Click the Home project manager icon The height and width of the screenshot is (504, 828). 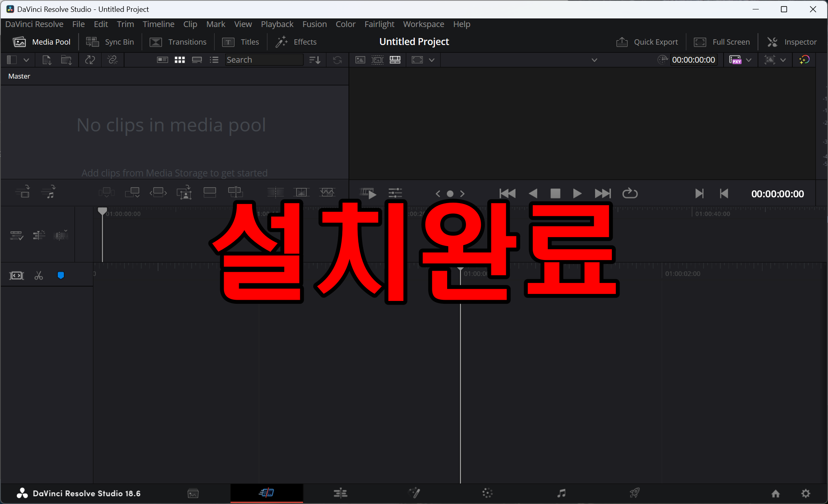(775, 493)
